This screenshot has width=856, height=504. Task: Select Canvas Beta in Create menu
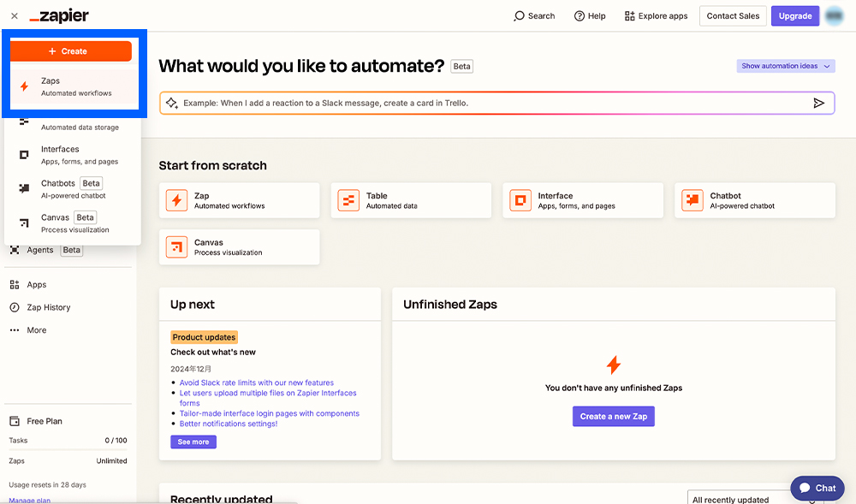coord(73,223)
